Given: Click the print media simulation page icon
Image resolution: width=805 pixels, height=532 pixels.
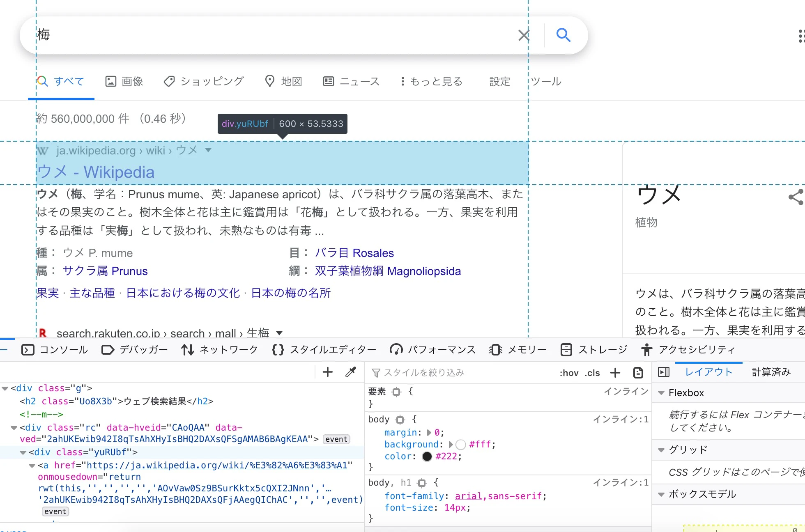Looking at the screenshot, I should click(x=638, y=373).
